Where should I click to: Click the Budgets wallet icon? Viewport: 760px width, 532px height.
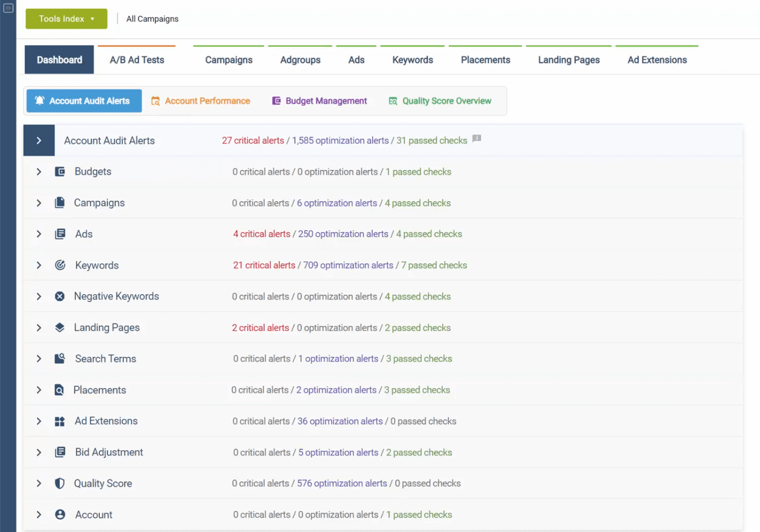point(60,172)
